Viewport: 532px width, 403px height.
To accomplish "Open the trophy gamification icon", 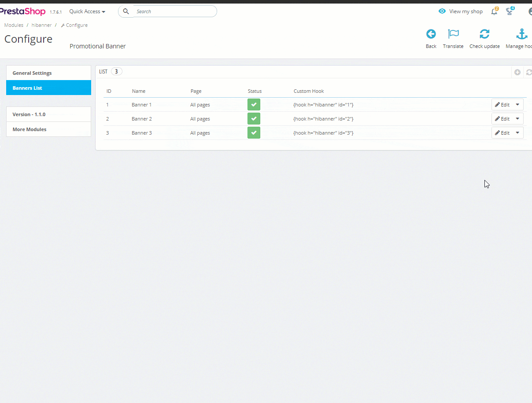I will click(x=510, y=11).
